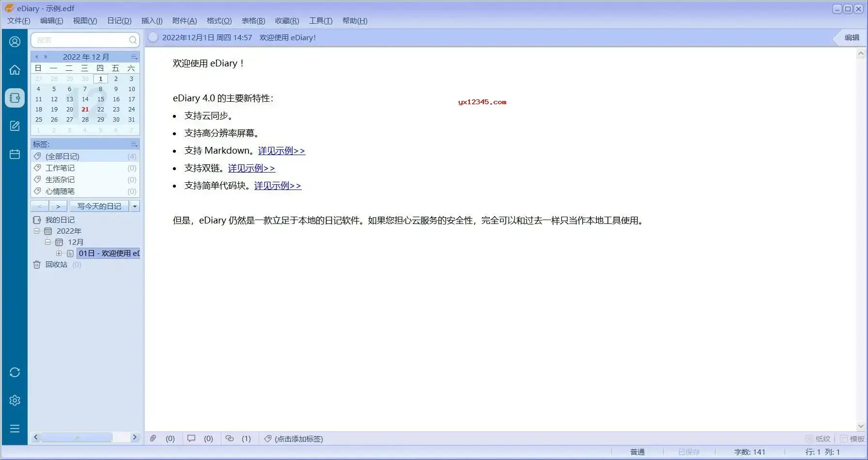868x460 pixels.
Task: Open the 帮助(H) menu
Action: [355, 21]
